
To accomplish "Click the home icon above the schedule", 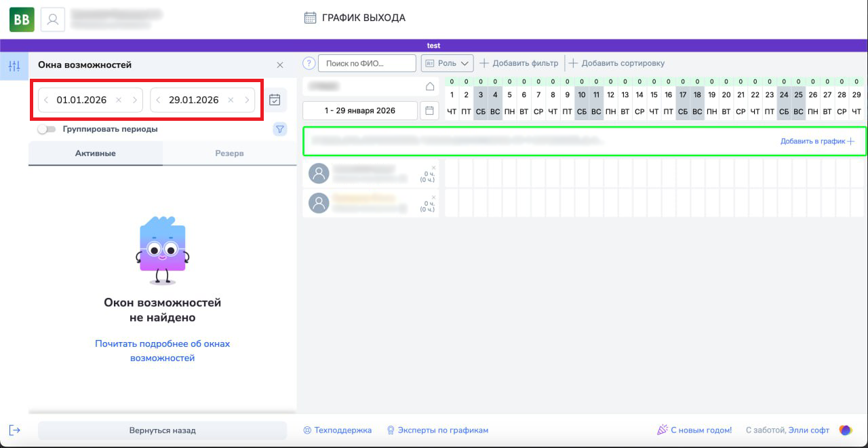I will tap(429, 86).
